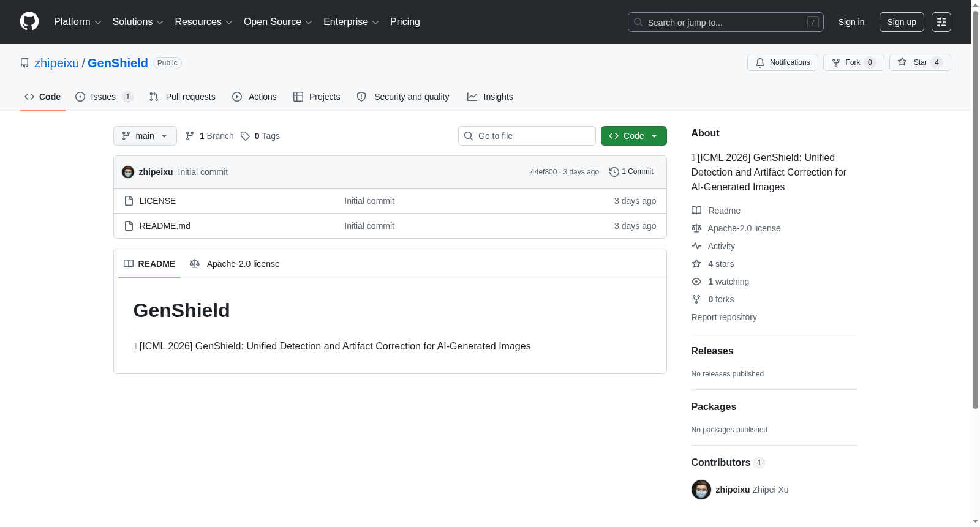This screenshot has width=980, height=527.
Task: Open Initial commit message in LICENSE row
Action: [x=369, y=201]
